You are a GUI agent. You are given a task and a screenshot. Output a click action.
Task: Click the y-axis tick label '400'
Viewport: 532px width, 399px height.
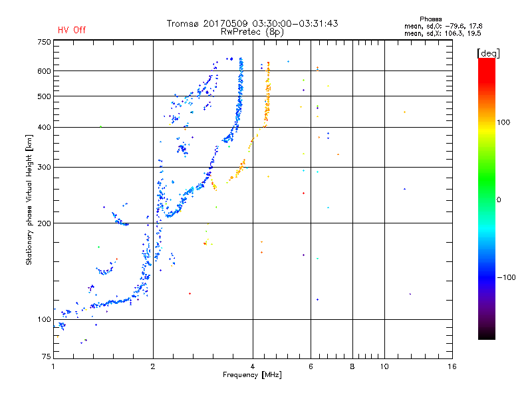tap(44, 127)
